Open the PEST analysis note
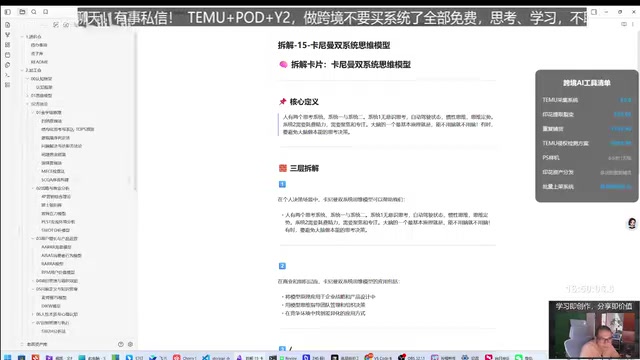This screenshot has width=640, height=360. [58, 222]
